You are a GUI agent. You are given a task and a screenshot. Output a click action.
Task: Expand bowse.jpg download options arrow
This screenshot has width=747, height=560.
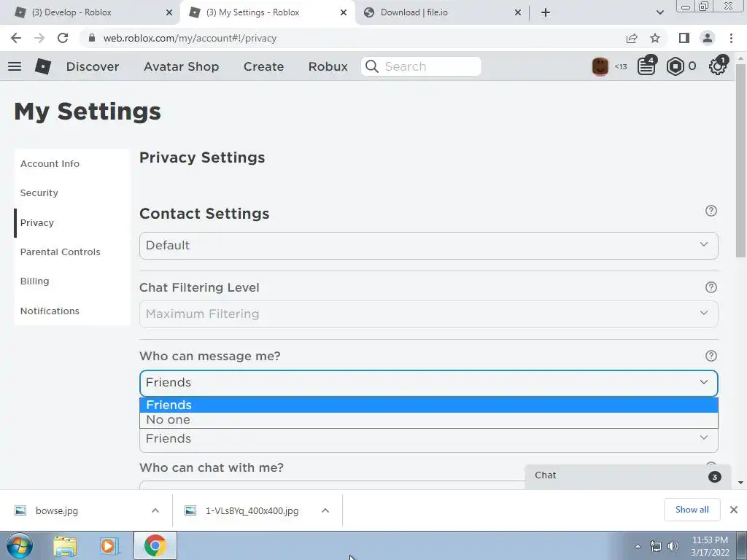click(155, 510)
